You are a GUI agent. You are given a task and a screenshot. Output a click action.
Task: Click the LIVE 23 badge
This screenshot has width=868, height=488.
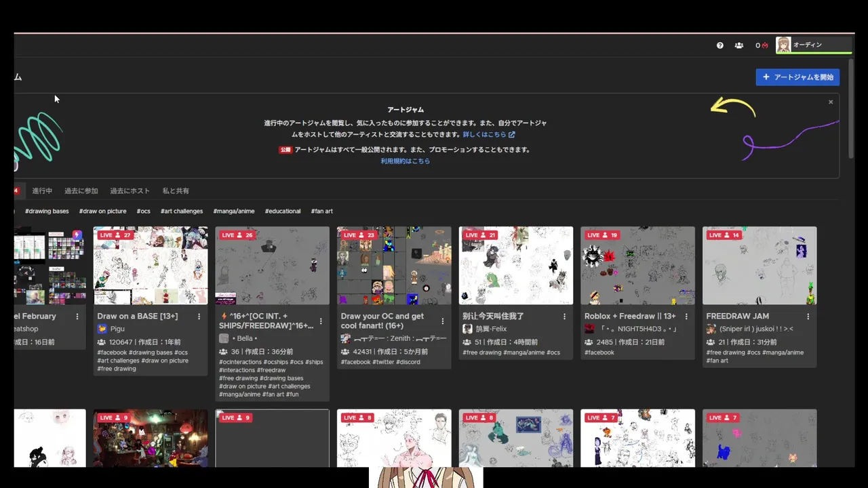[x=359, y=235]
